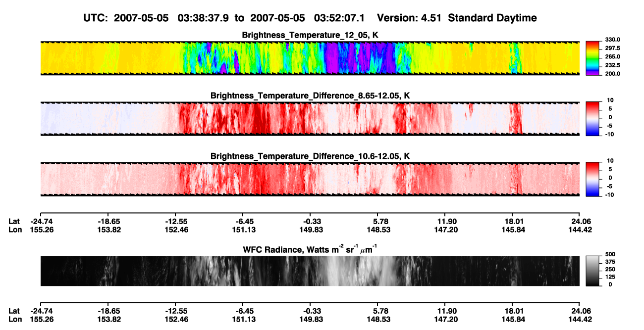
Task: Click longitude 151.13 on the axis above WFC Radiance
Action: click(243, 230)
